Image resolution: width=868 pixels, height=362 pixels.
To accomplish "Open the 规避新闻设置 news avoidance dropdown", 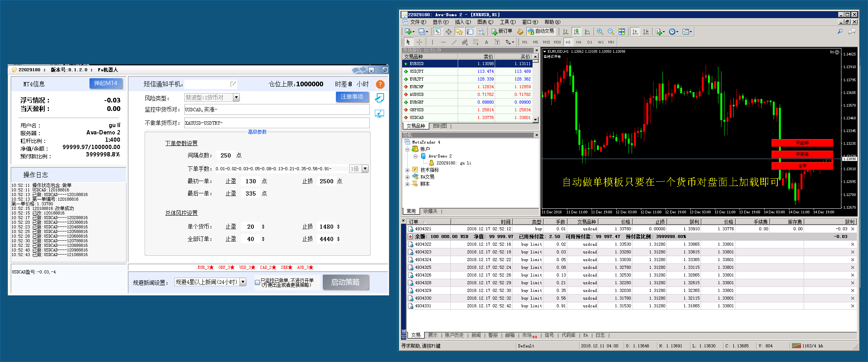I will tap(243, 282).
